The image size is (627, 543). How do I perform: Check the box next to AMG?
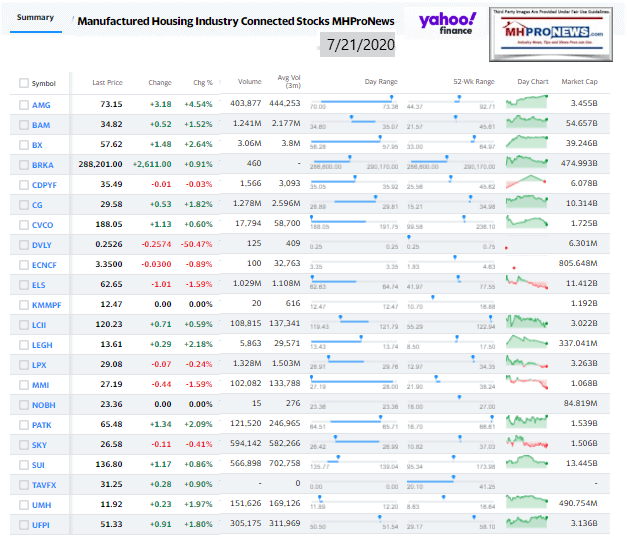point(24,104)
